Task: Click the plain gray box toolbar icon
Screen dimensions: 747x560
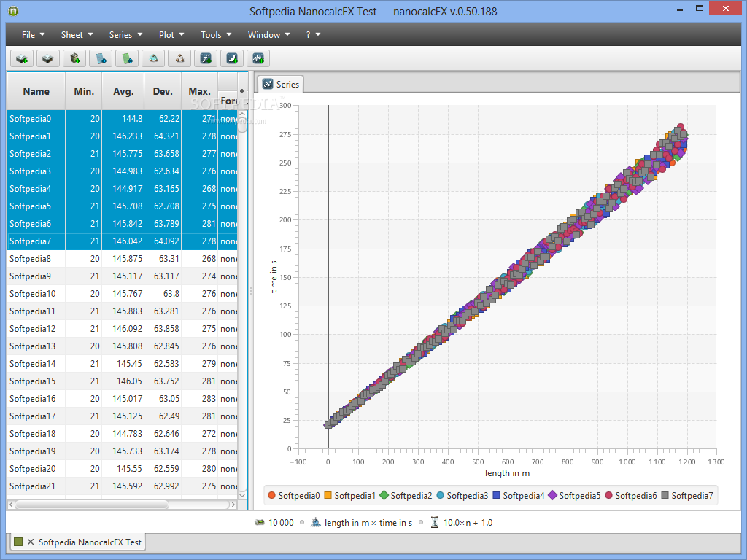Action: (47, 58)
